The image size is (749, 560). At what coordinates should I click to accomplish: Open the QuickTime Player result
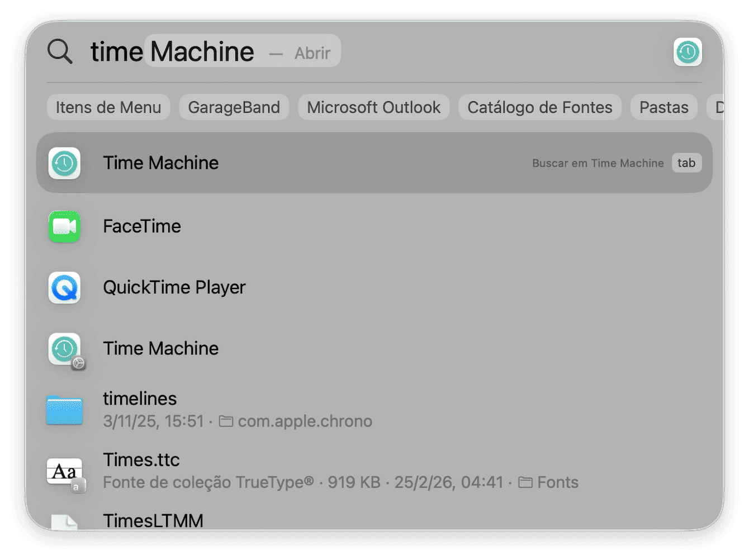(x=374, y=287)
